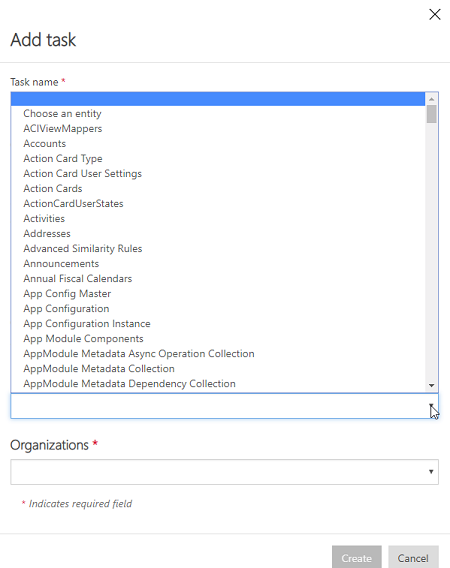Click the entity list scrollbar thumb
The image size is (450, 568).
[432, 114]
